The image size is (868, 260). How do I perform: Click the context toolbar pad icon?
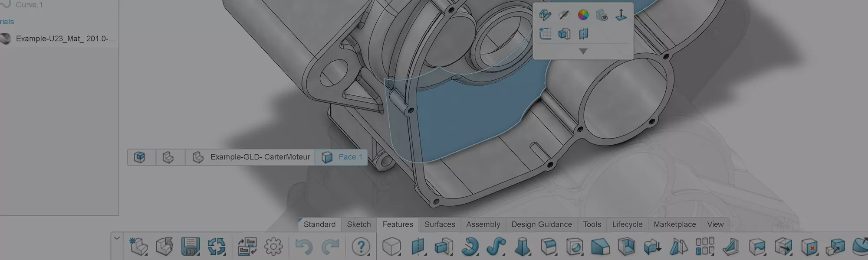[x=564, y=34]
